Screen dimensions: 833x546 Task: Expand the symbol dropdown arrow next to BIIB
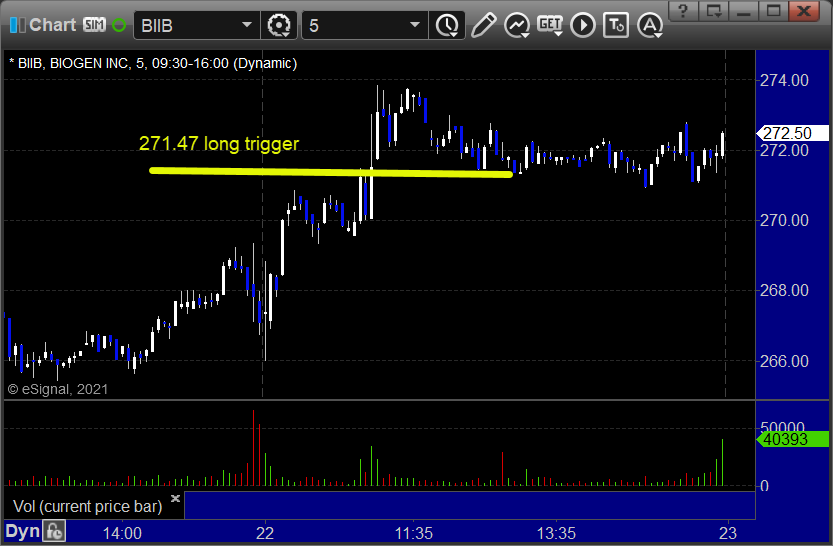pyautogui.click(x=247, y=25)
